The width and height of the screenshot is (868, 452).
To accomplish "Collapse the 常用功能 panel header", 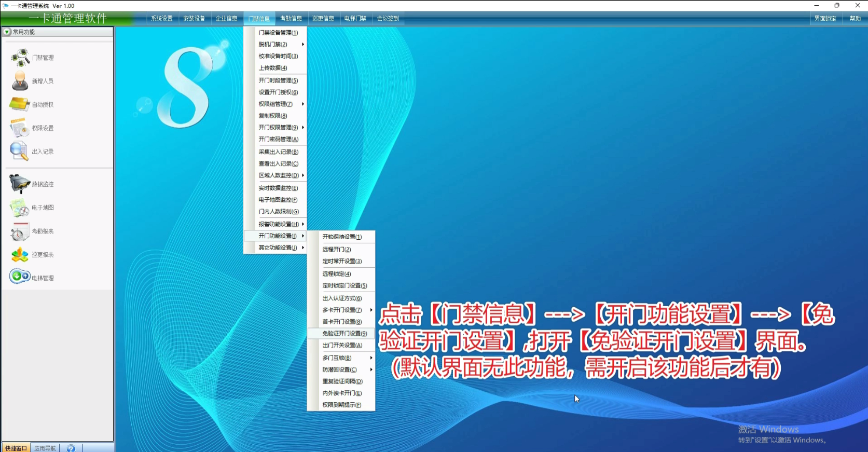I will [x=7, y=32].
